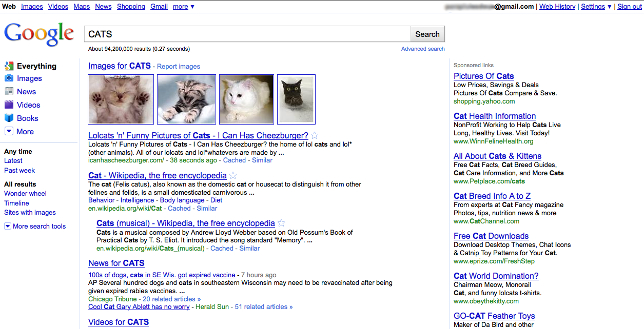644x329 pixels.
Task: Open expired vaccine news story link
Action: pyautogui.click(x=162, y=275)
